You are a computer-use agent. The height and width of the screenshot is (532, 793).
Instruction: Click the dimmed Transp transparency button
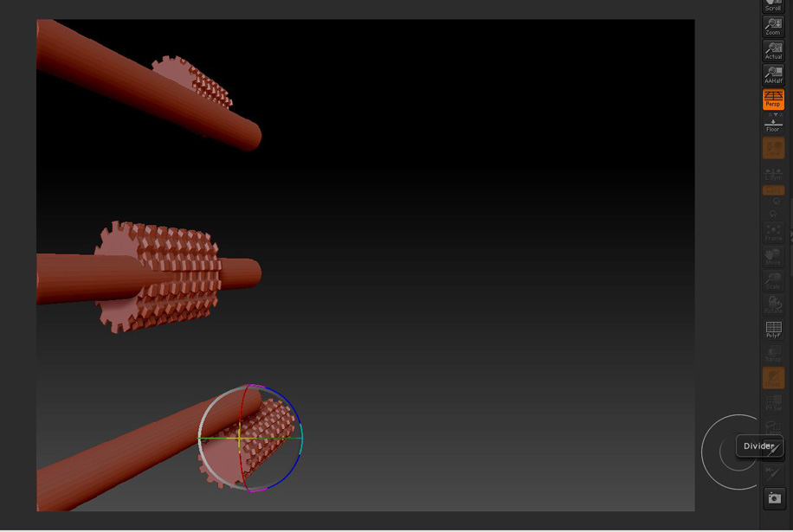[773, 354]
